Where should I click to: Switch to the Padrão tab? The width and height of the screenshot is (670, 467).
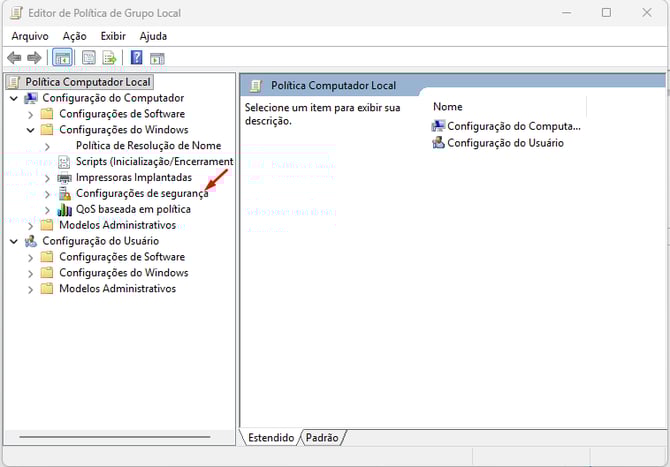tap(321, 438)
